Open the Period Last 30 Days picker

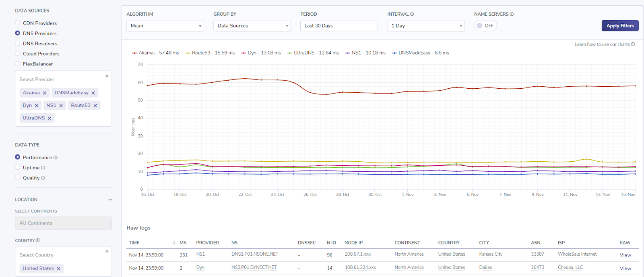coord(339,26)
